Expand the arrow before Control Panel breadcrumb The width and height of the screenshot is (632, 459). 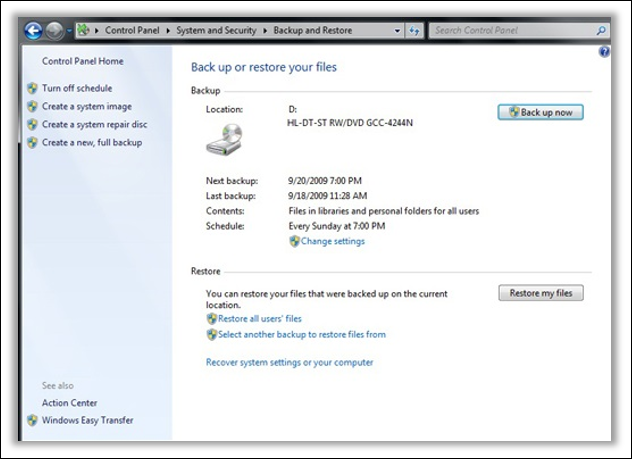(x=97, y=31)
